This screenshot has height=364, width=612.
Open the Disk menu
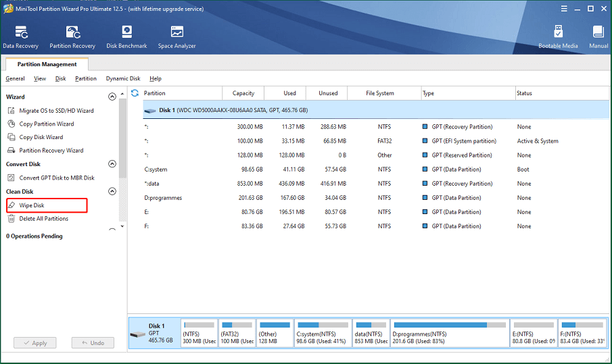(60, 78)
